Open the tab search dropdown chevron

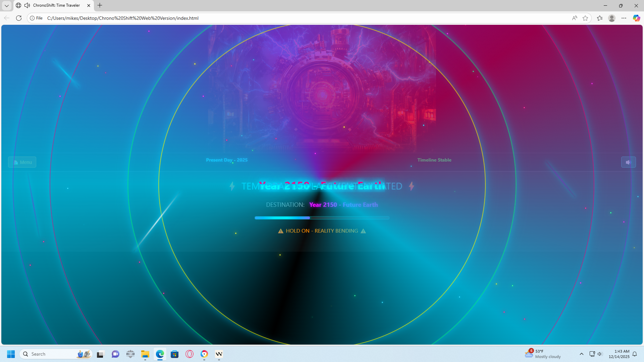point(6,5)
